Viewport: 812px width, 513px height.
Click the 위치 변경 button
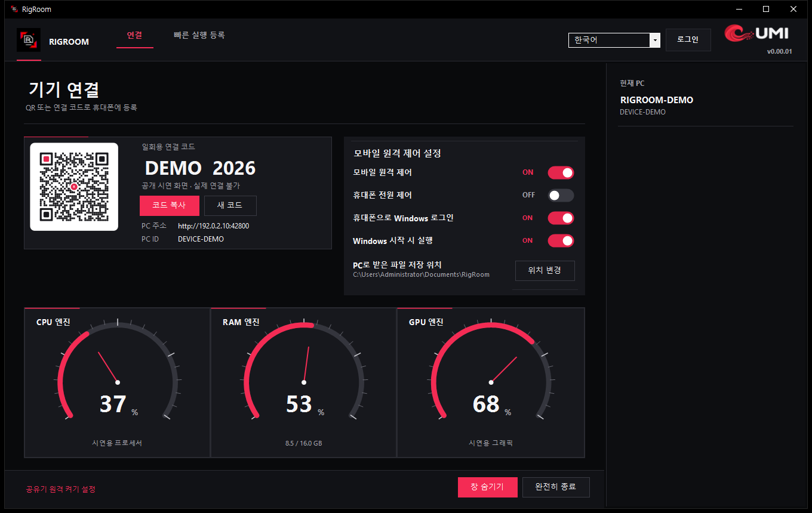pyautogui.click(x=545, y=270)
